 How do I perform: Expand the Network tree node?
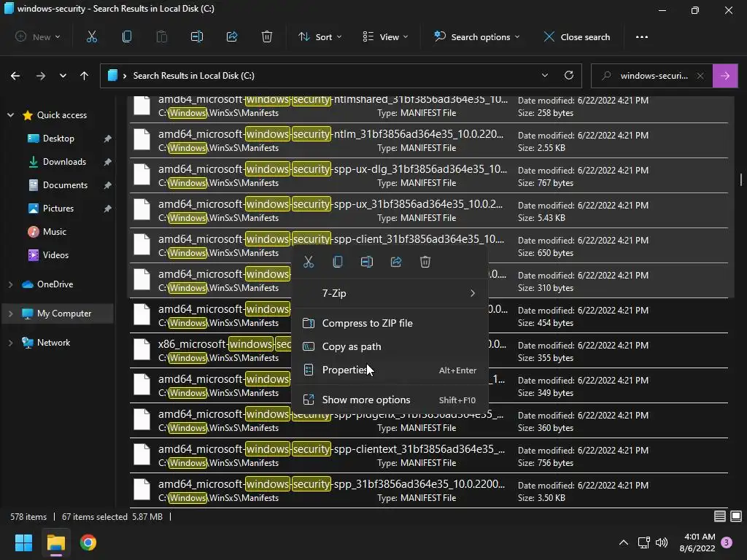(x=10, y=343)
